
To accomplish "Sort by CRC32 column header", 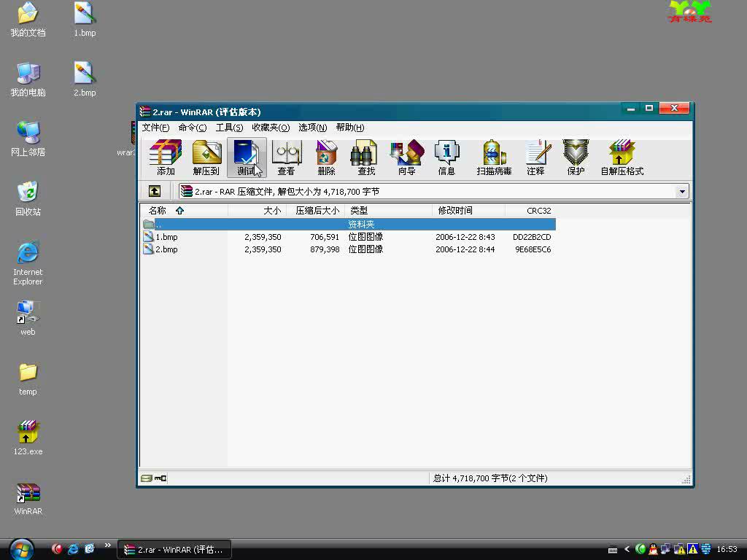I will (x=531, y=211).
